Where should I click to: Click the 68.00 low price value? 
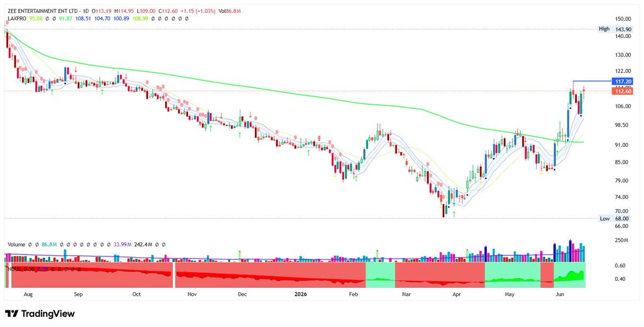click(x=623, y=218)
